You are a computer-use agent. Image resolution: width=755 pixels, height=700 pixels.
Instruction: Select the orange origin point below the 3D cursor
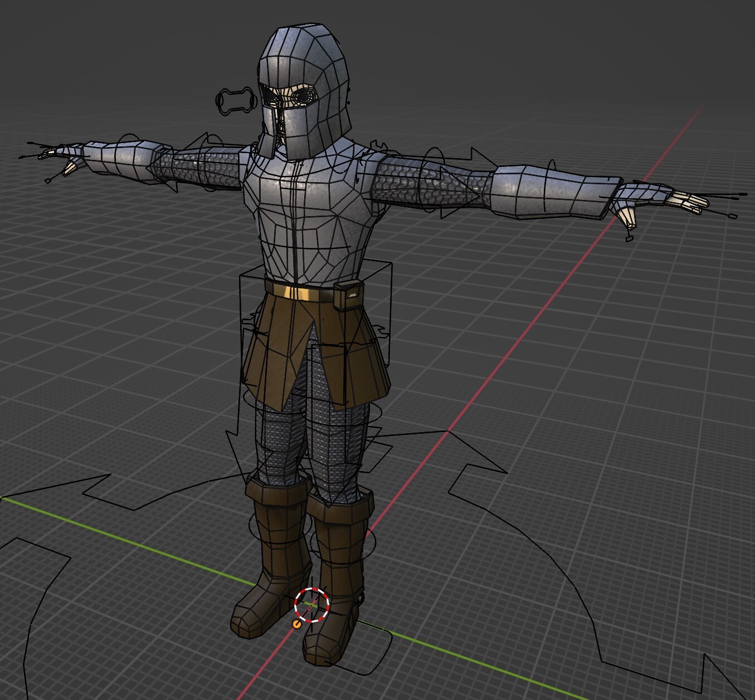point(296,625)
